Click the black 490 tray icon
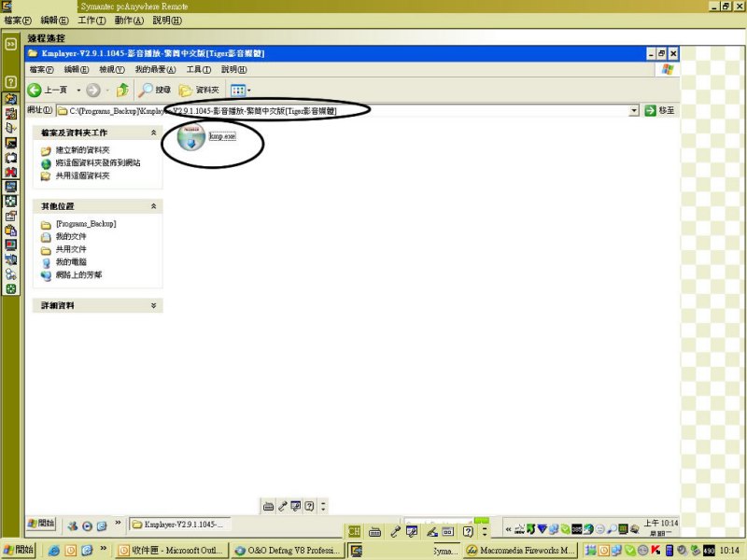Viewport: 747px width, 560px height. (709, 551)
